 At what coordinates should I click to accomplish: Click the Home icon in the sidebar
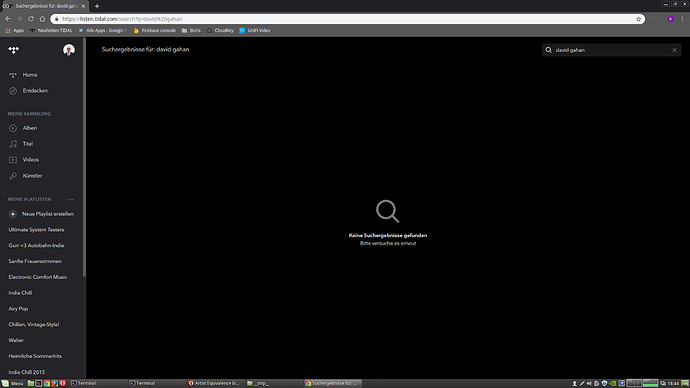tap(13, 75)
